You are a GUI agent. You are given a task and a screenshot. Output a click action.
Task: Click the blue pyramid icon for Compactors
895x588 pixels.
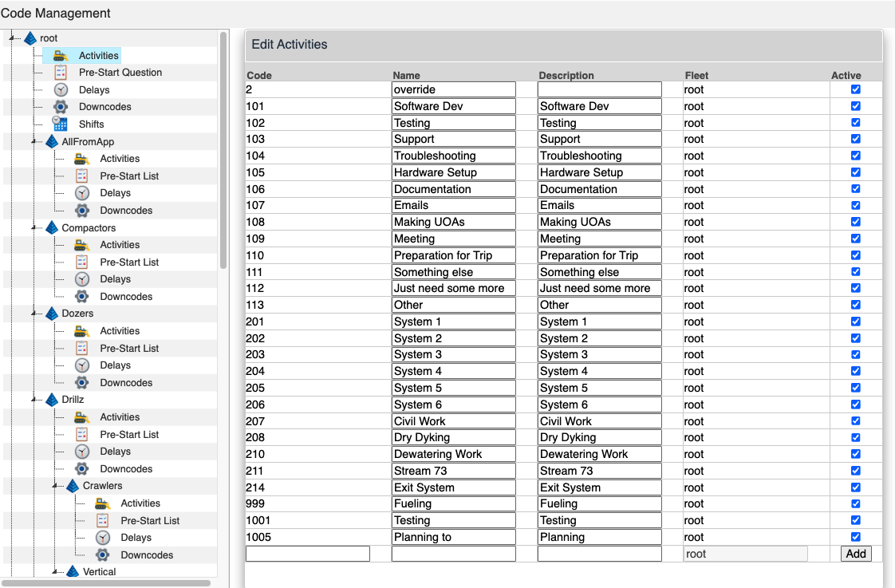pos(52,227)
